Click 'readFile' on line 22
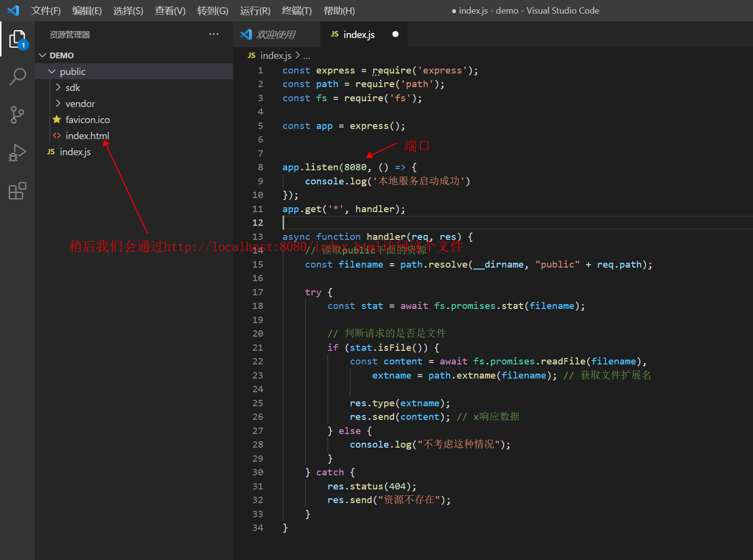Viewport: 753px width, 560px height. click(x=563, y=361)
